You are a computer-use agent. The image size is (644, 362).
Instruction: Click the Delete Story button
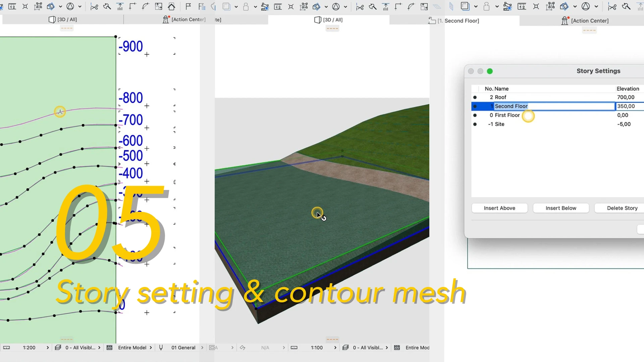(622, 208)
